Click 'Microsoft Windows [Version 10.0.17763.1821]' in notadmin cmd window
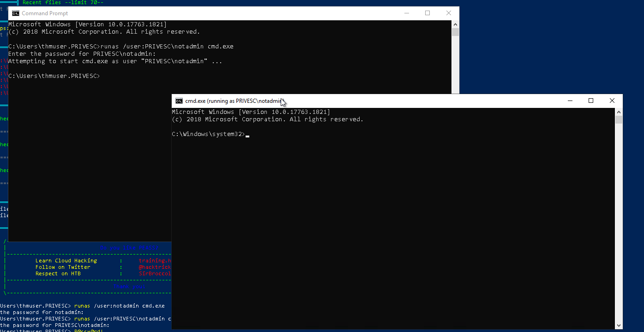Screen dimensions: 644x332 (x=251, y=112)
